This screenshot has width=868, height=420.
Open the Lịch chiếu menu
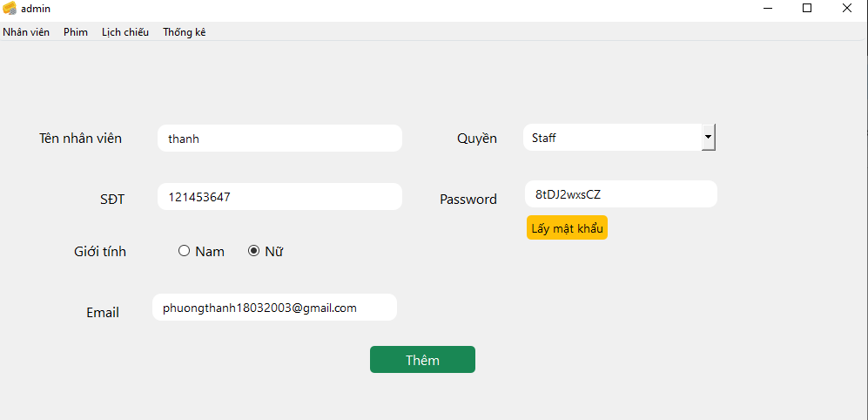coord(125,32)
